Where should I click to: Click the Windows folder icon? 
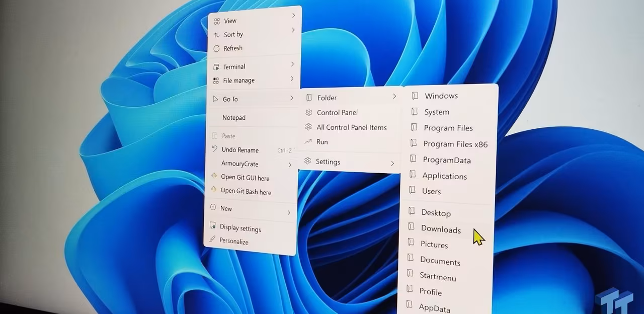tap(415, 95)
